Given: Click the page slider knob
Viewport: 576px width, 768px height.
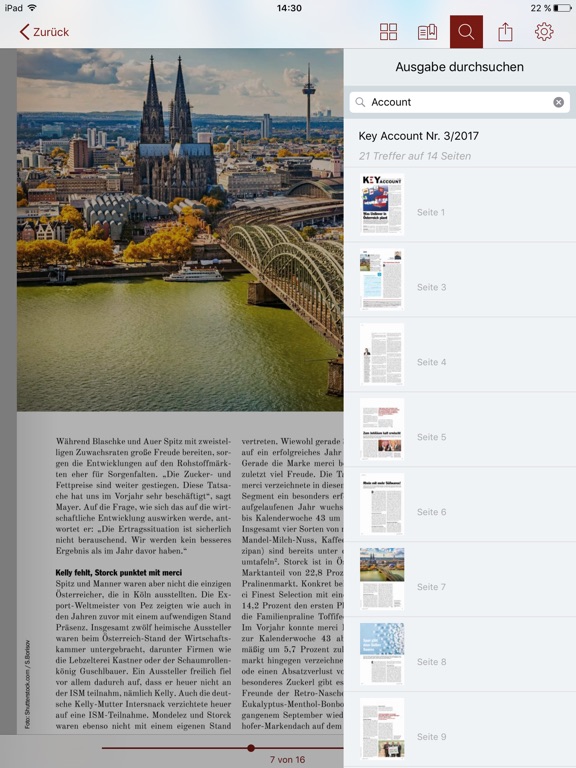Looking at the screenshot, I should coord(251,748).
